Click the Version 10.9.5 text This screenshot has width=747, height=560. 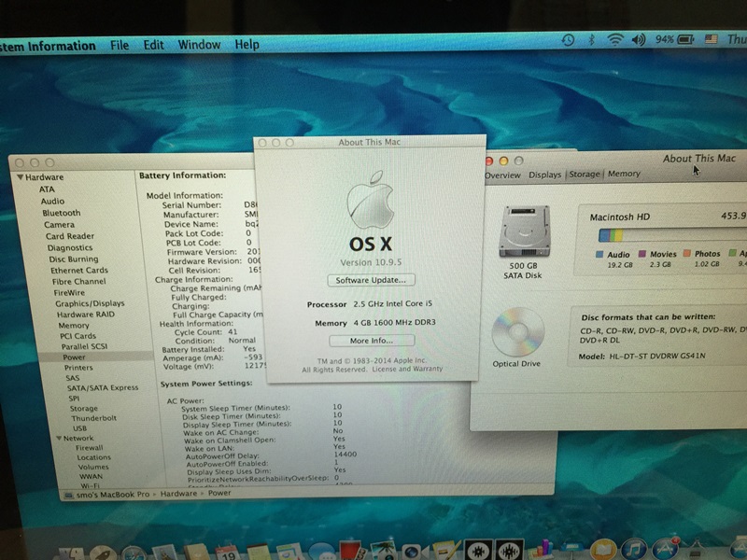pyautogui.click(x=371, y=262)
